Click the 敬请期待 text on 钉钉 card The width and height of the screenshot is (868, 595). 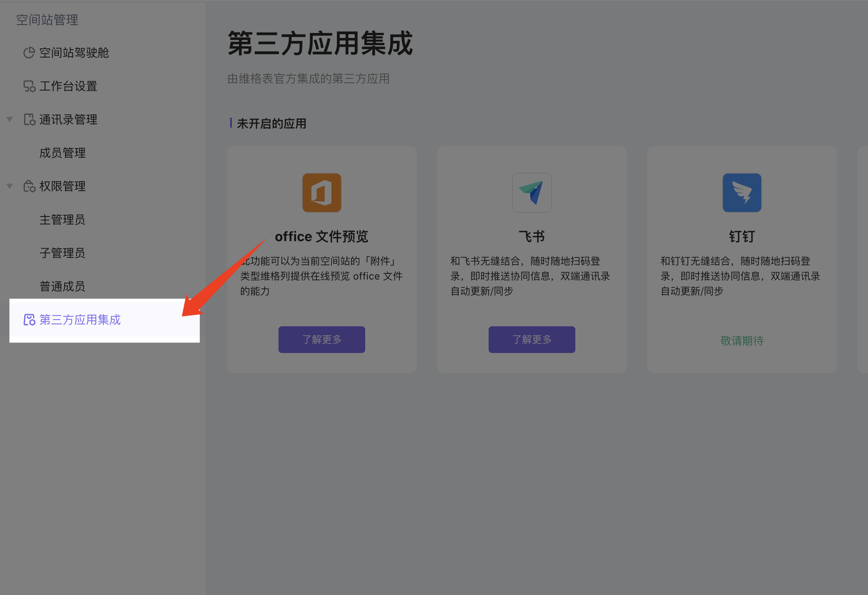pos(742,340)
